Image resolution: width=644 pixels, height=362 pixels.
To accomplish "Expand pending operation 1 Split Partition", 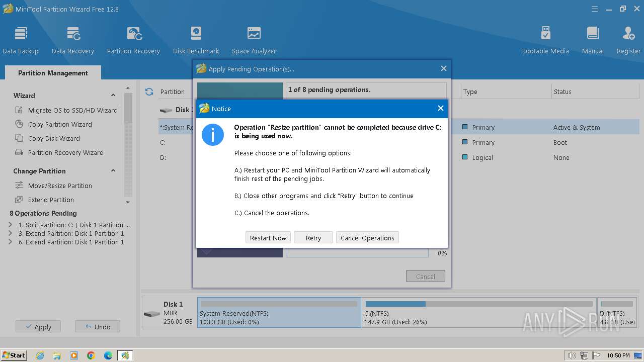I will pos(11,225).
